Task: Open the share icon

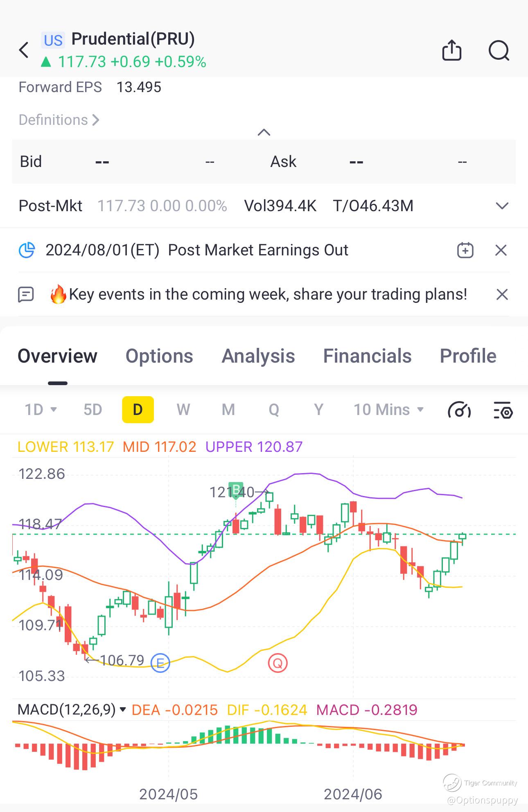Action: coord(452,50)
